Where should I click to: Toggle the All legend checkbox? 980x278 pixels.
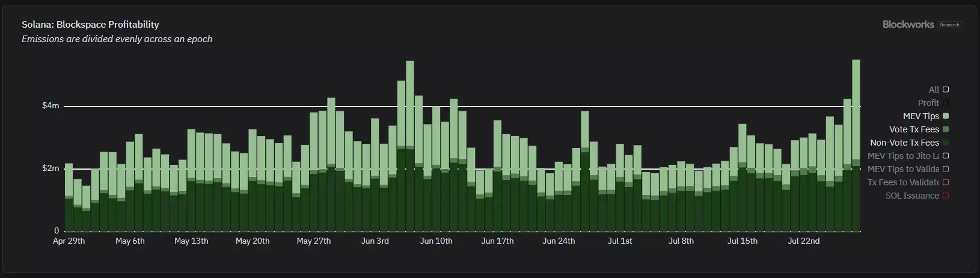point(946,90)
